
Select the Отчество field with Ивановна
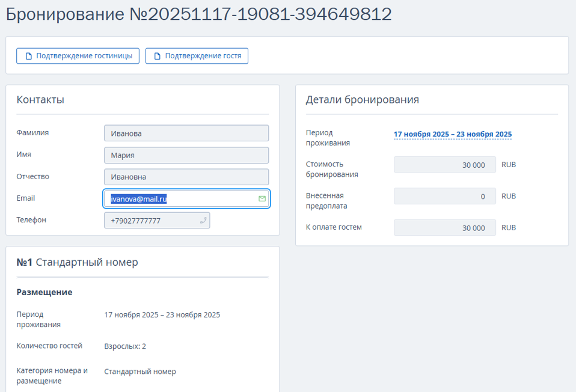[186, 177]
